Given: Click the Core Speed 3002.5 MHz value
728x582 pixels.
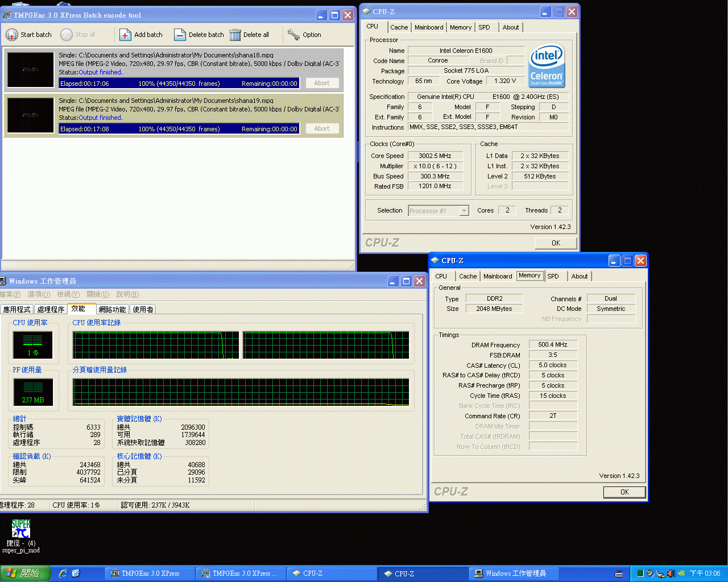Looking at the screenshot, I should (x=435, y=156).
